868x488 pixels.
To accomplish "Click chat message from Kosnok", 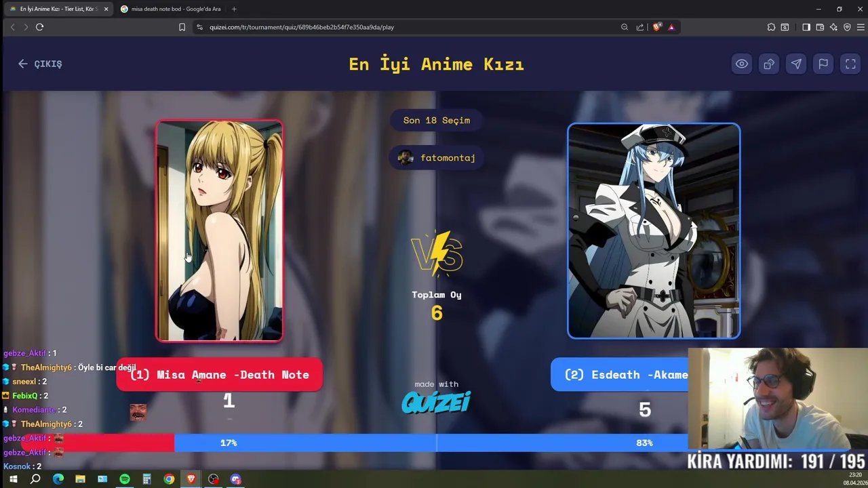I will coord(22,466).
